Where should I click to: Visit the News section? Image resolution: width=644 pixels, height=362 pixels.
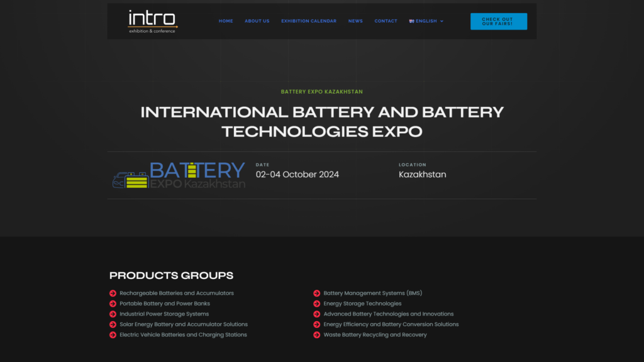(356, 21)
